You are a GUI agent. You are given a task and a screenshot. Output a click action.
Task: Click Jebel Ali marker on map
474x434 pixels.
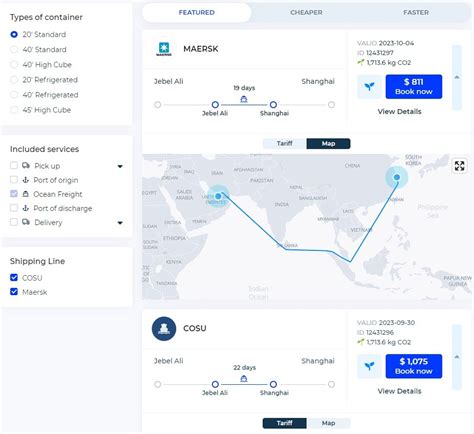point(218,196)
